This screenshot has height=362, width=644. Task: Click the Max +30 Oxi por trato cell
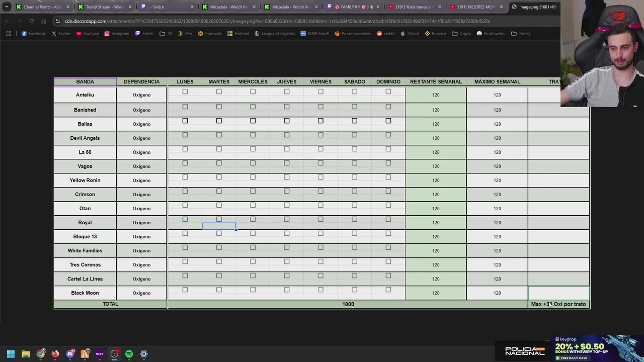[x=558, y=304]
